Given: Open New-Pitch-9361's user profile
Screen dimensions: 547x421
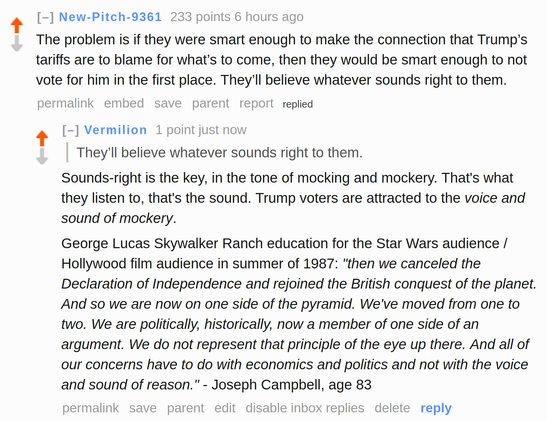Looking at the screenshot, I should coord(110,17).
